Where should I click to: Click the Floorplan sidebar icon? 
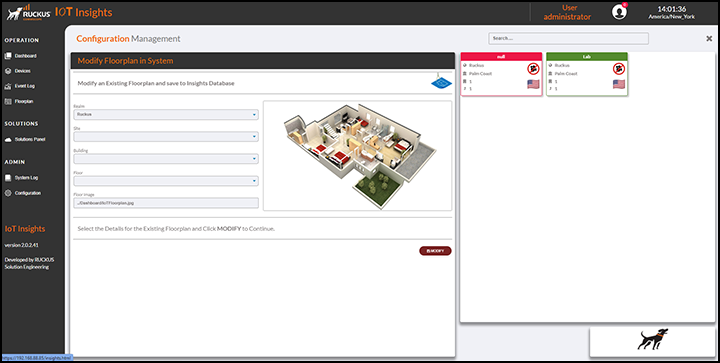click(x=8, y=101)
